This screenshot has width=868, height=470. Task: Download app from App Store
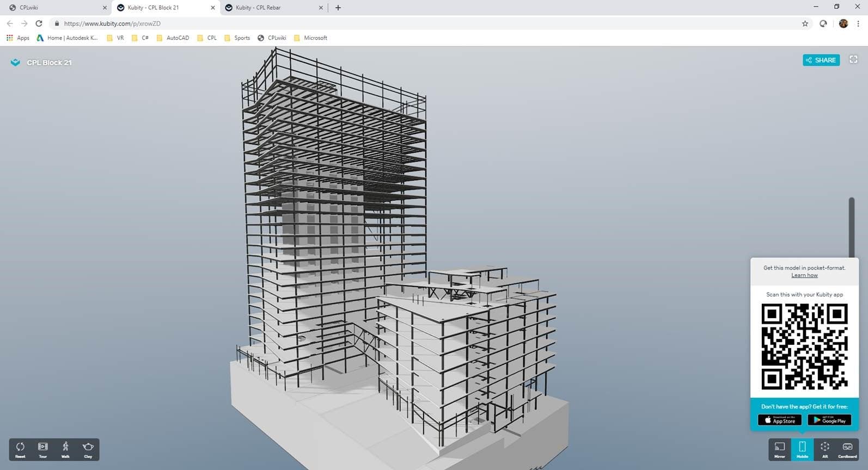tap(779, 420)
